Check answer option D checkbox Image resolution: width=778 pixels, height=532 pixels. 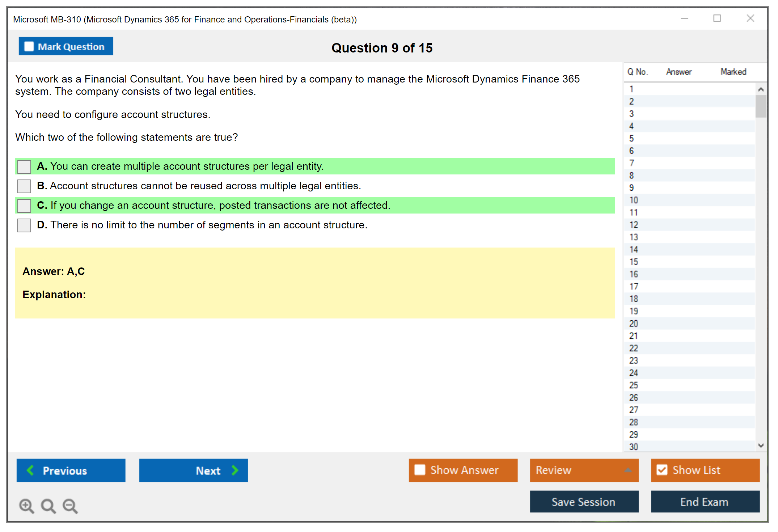(x=24, y=225)
